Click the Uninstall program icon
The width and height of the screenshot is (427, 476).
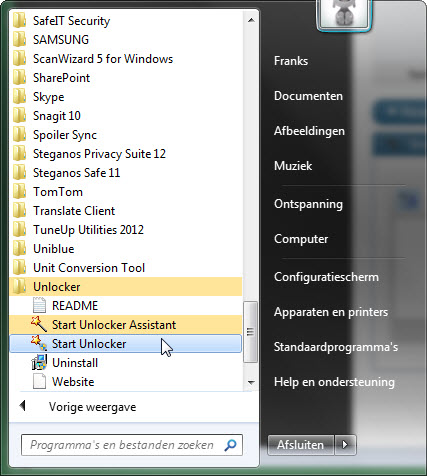[x=39, y=362]
